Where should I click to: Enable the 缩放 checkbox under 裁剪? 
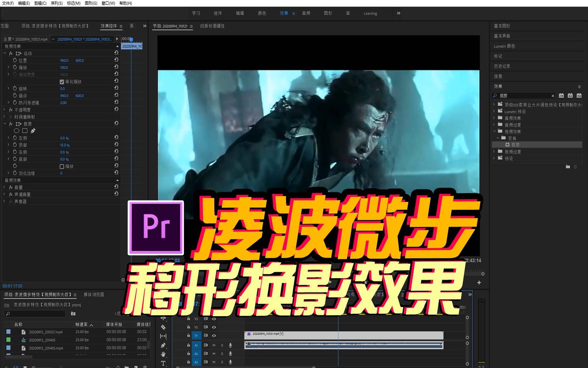pos(62,166)
